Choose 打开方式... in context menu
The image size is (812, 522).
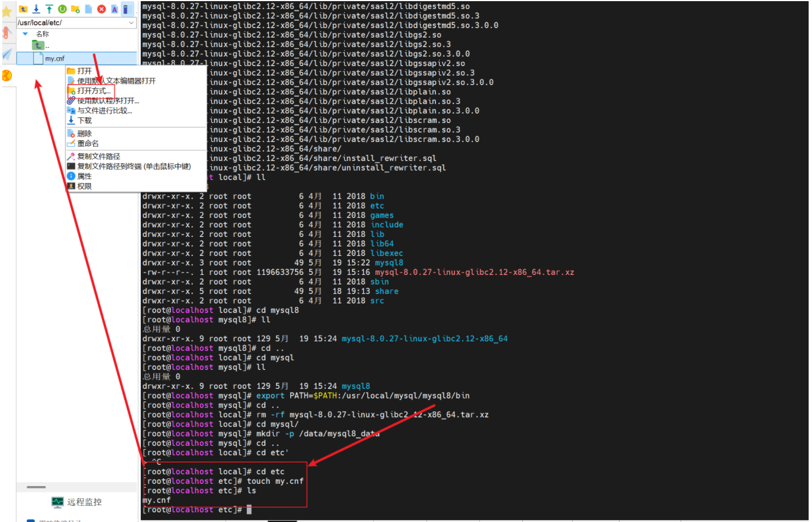(94, 91)
